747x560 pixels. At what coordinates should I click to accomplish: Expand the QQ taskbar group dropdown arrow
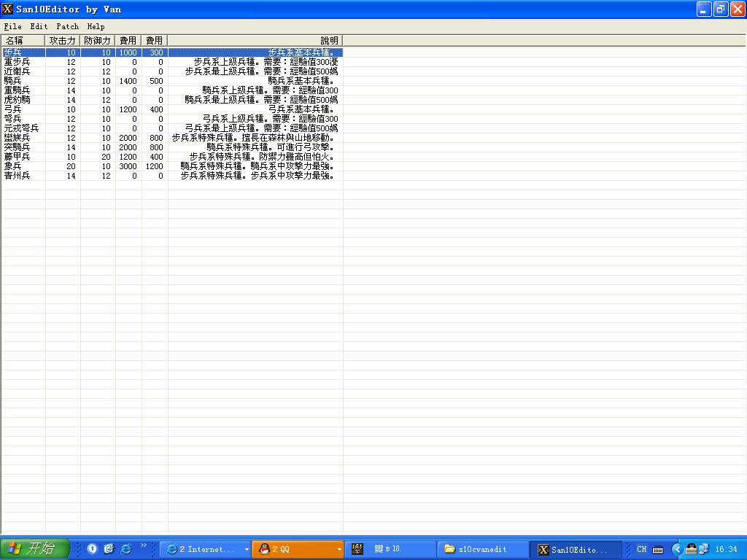tap(338, 549)
